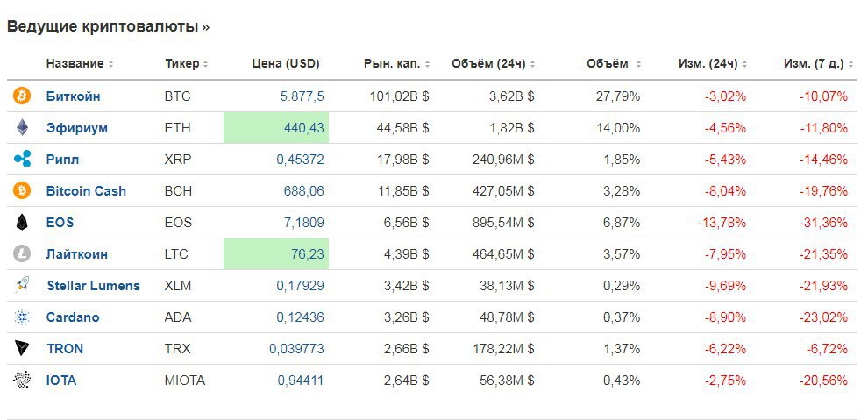Sort by Изм. (7 д.) column
This screenshot has width=868, height=420.
(x=819, y=64)
